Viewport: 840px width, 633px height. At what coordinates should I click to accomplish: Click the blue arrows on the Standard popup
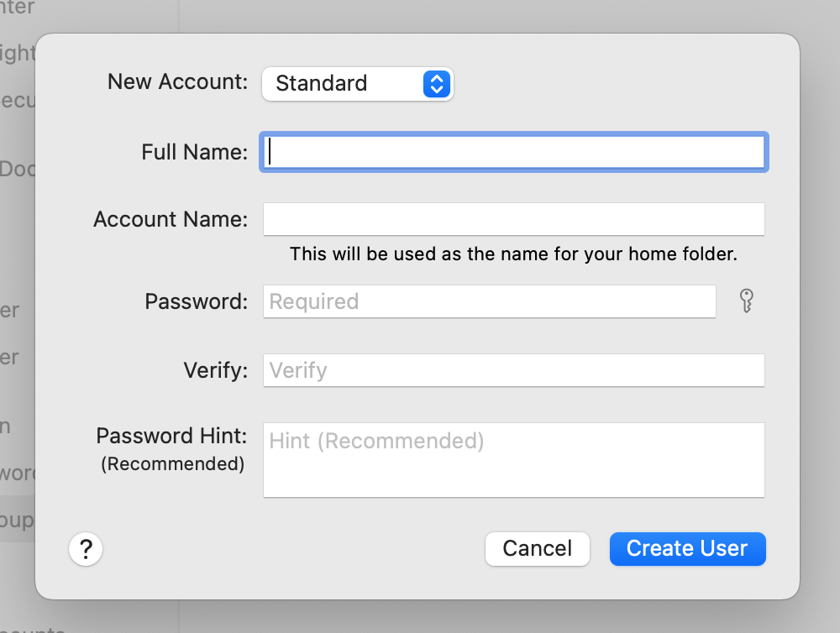click(x=437, y=84)
